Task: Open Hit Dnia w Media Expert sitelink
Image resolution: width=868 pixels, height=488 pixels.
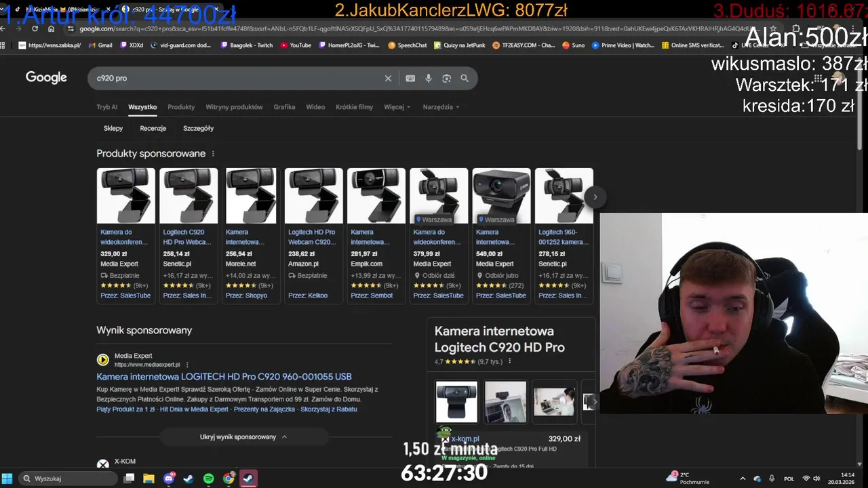Action: coord(194,409)
